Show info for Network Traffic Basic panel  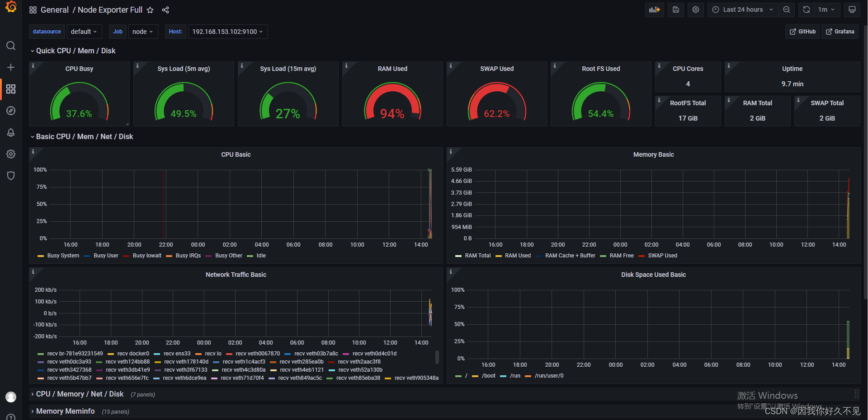coord(33,272)
